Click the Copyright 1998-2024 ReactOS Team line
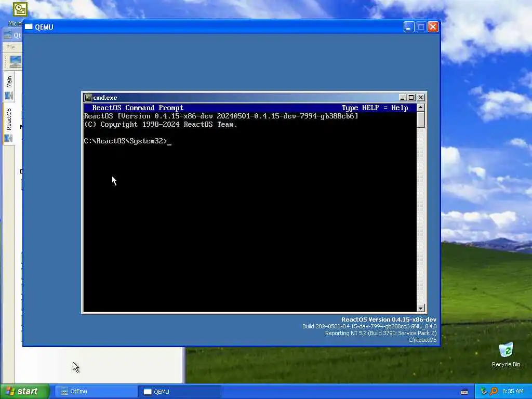Image resolution: width=532 pixels, height=399 pixels. point(161,125)
